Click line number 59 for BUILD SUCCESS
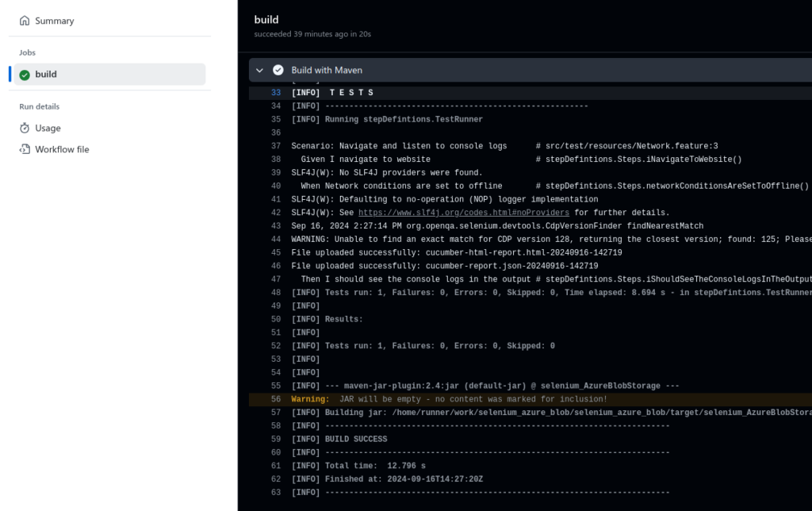The width and height of the screenshot is (812, 511). (x=276, y=439)
